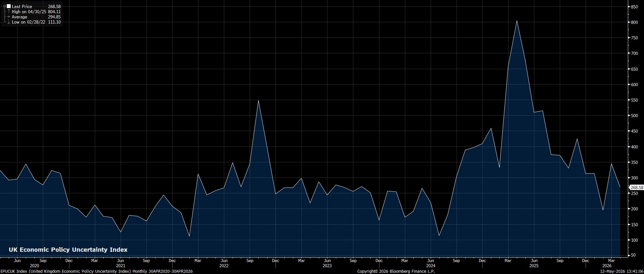Click the Average 294.85 legend entry
644x274 pixels.
(36, 17)
